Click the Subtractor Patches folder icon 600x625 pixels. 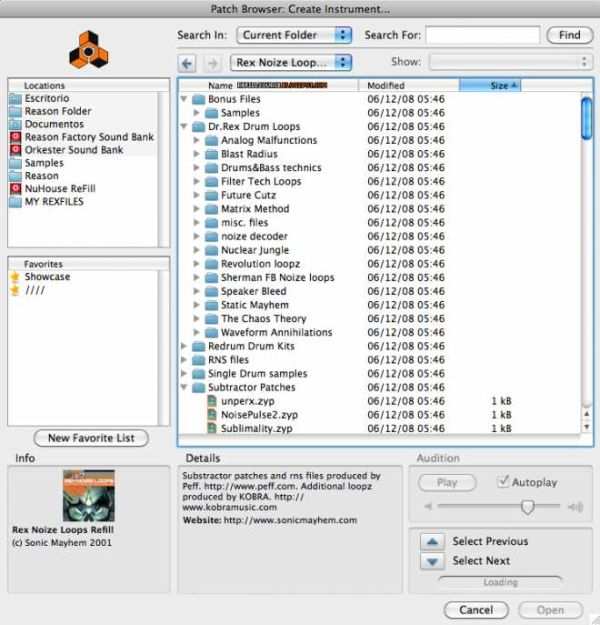point(198,387)
